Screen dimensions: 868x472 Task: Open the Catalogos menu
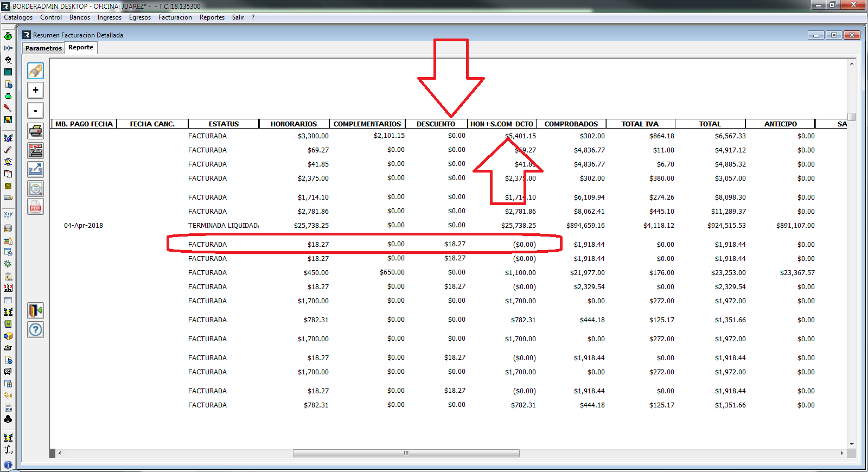coord(18,17)
